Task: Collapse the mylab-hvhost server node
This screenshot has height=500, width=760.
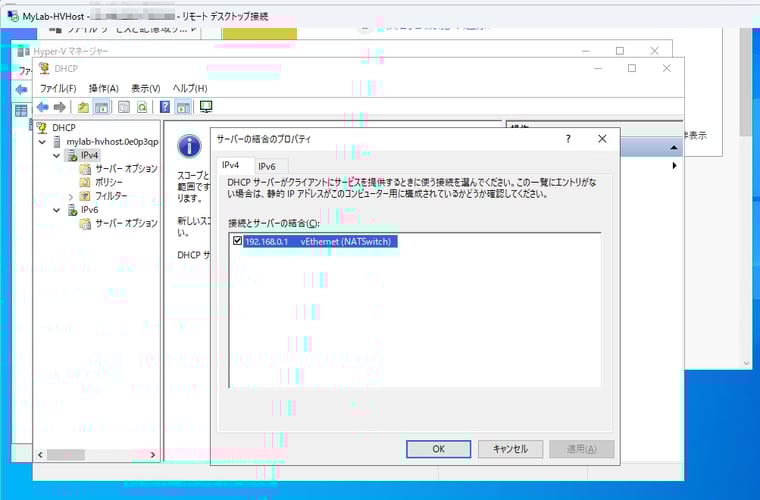Action: point(43,142)
